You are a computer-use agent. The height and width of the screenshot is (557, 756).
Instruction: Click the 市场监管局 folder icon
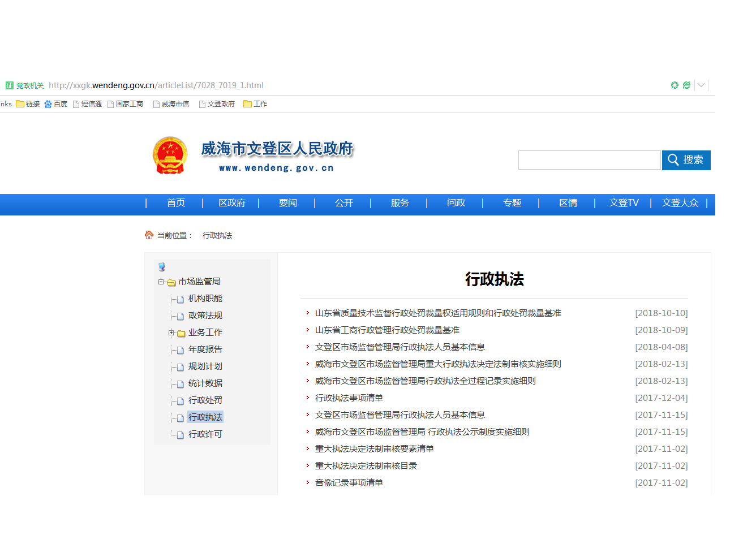click(171, 282)
